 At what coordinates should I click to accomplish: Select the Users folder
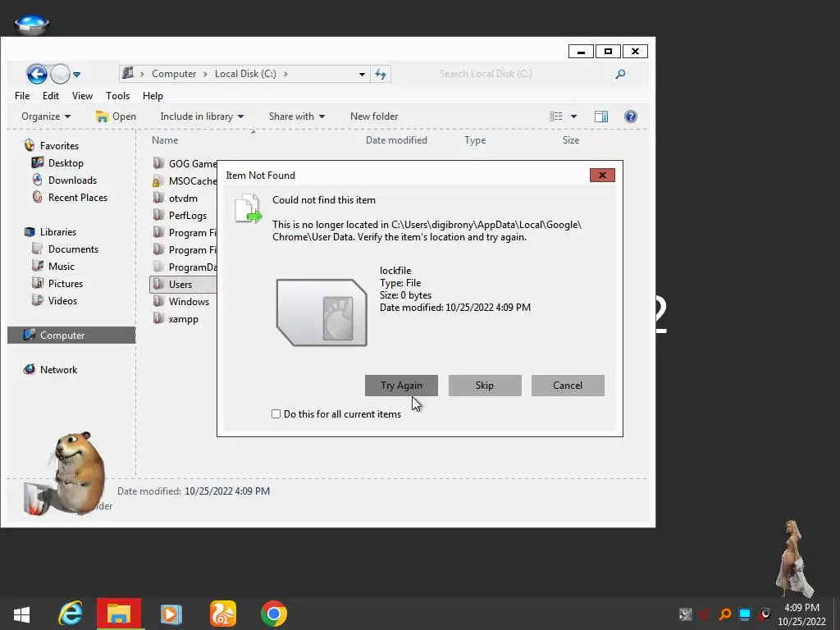pos(183,285)
